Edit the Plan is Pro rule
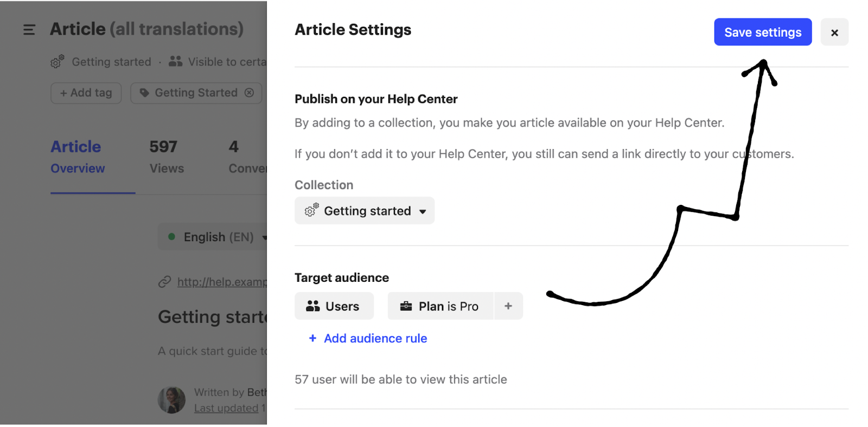Image resolution: width=868 pixels, height=427 pixels. point(441,306)
